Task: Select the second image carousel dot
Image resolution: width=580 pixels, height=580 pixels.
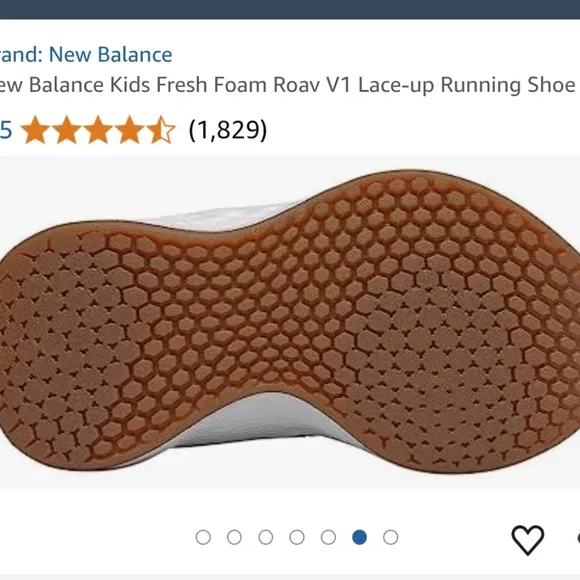Action: [234, 537]
